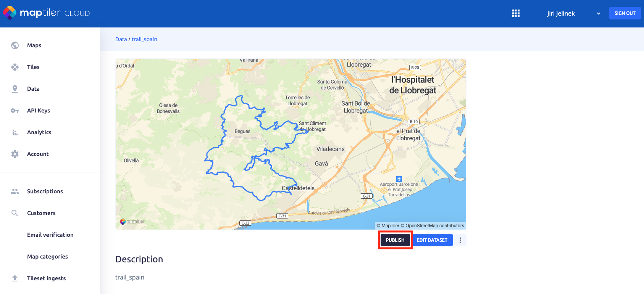Click the Analytics bar chart icon

(15, 132)
